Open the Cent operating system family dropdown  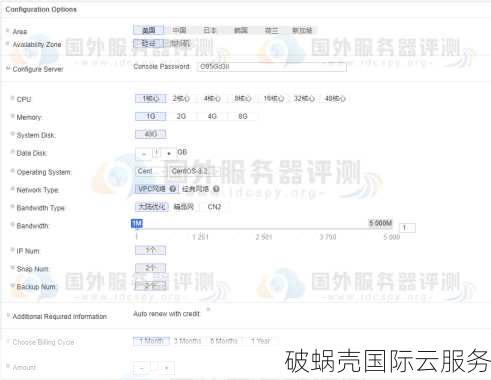coord(151,171)
